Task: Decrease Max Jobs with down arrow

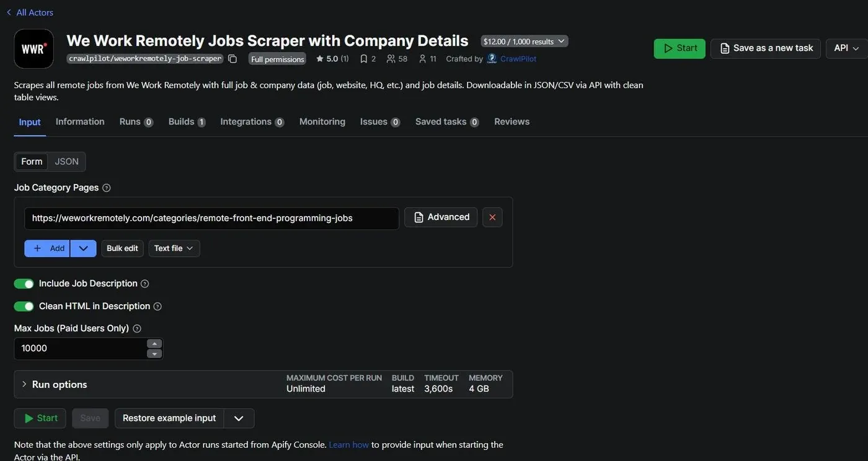Action: point(154,354)
